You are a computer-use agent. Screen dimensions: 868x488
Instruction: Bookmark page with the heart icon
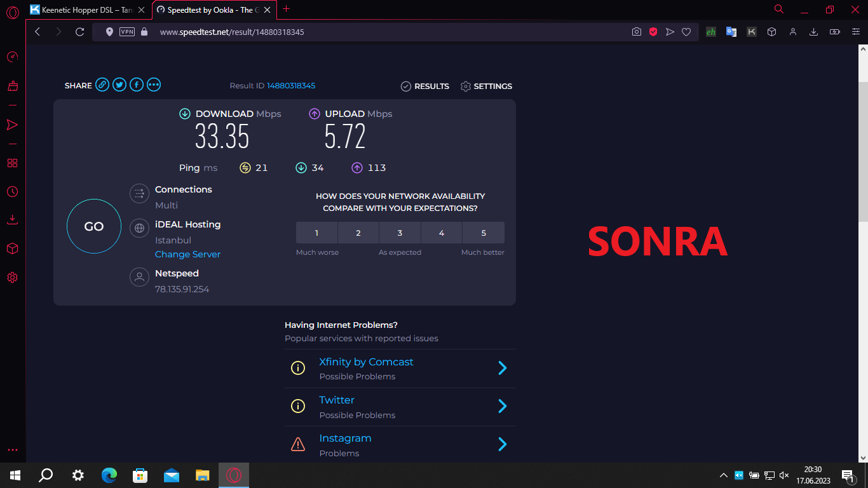(686, 32)
